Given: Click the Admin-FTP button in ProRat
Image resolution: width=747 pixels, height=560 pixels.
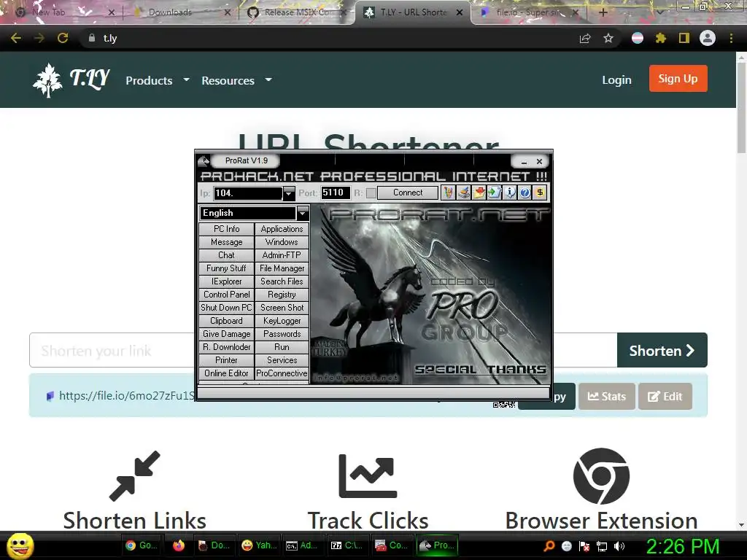Looking at the screenshot, I should (282, 255).
